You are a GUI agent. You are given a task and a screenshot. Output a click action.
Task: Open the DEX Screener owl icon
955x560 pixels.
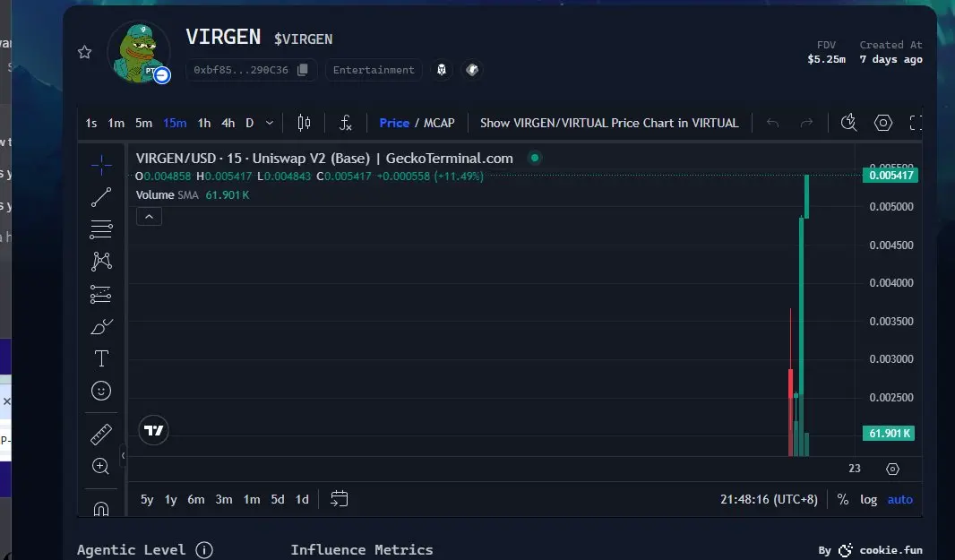tap(442, 70)
